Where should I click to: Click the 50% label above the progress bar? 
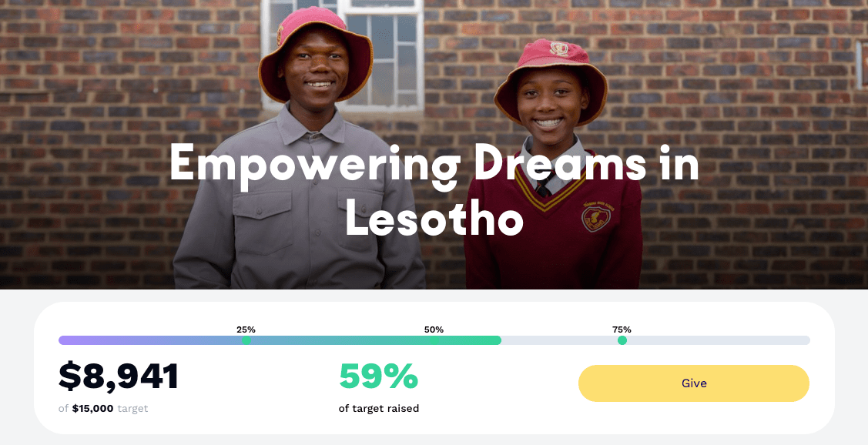tap(434, 330)
